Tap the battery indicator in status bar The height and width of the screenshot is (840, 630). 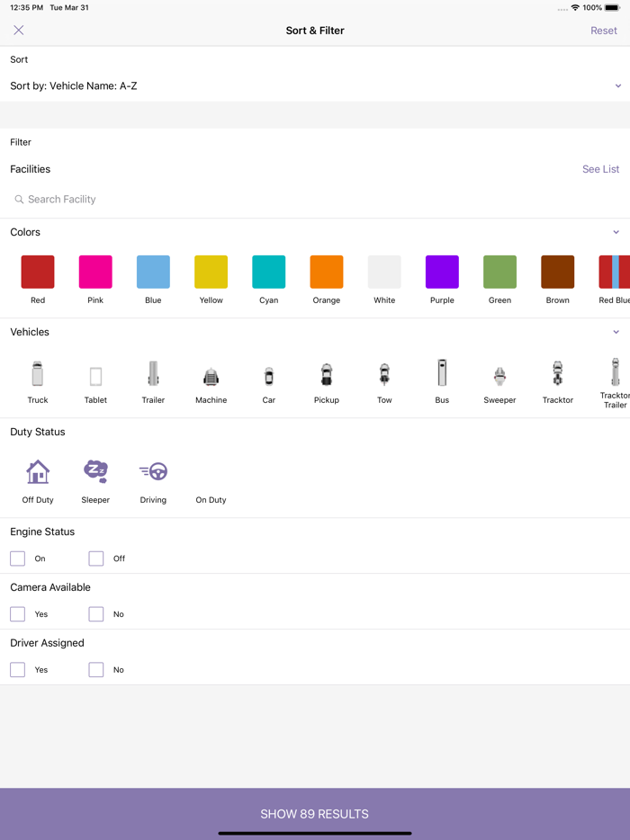coord(612,7)
